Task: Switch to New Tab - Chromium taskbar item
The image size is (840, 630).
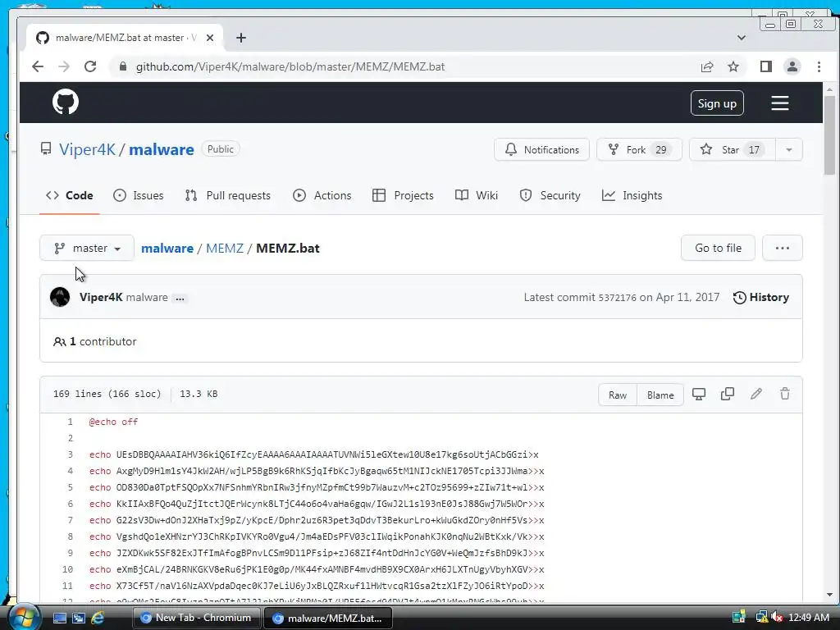Action: point(196,618)
